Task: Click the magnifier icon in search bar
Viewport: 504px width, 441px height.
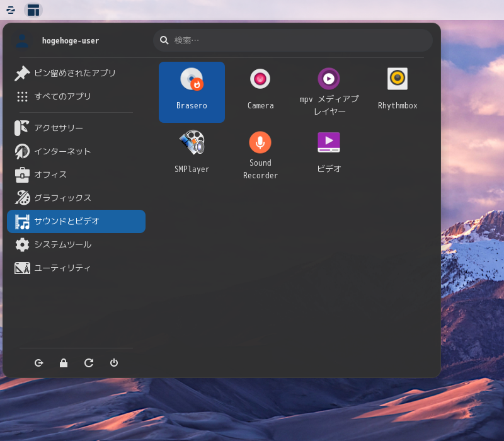Action: [x=164, y=40]
